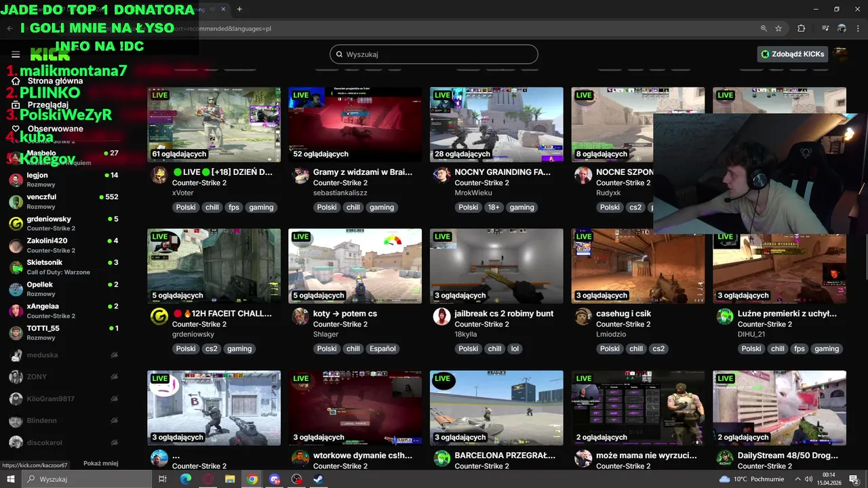Click the magnifier icon in Kick search

coord(338,54)
